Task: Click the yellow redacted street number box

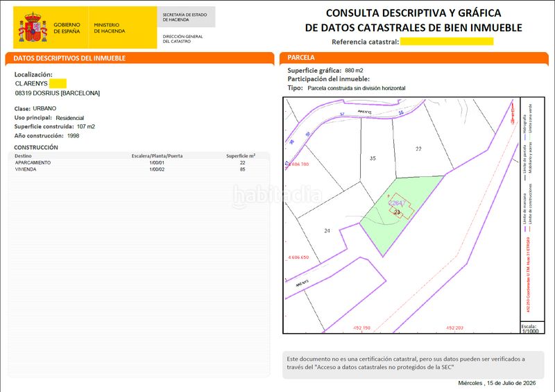Action: [x=58, y=83]
